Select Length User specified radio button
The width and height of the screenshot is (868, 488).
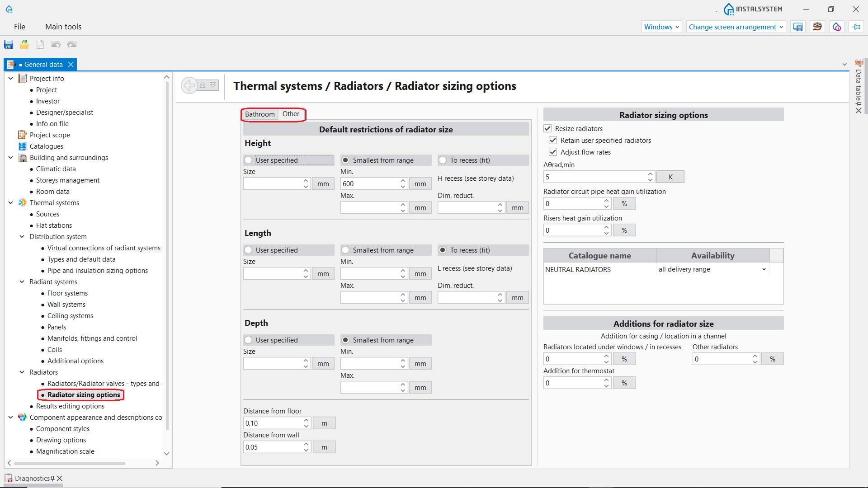248,250
